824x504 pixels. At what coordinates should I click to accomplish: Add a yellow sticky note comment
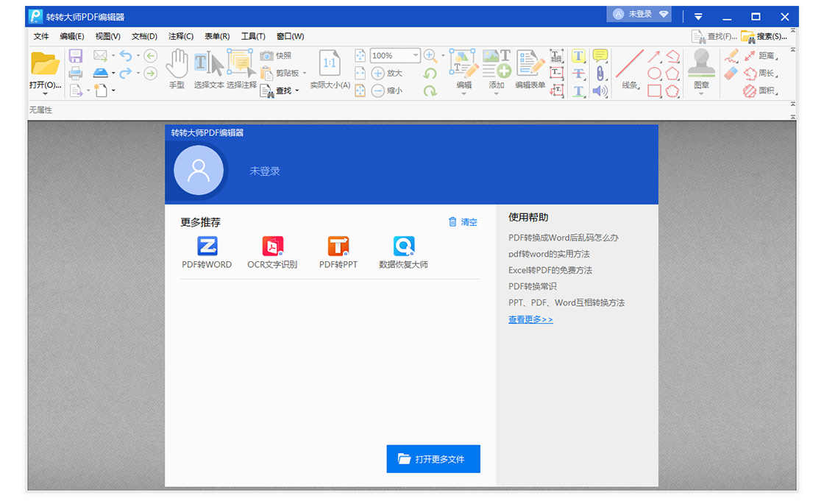click(x=600, y=56)
